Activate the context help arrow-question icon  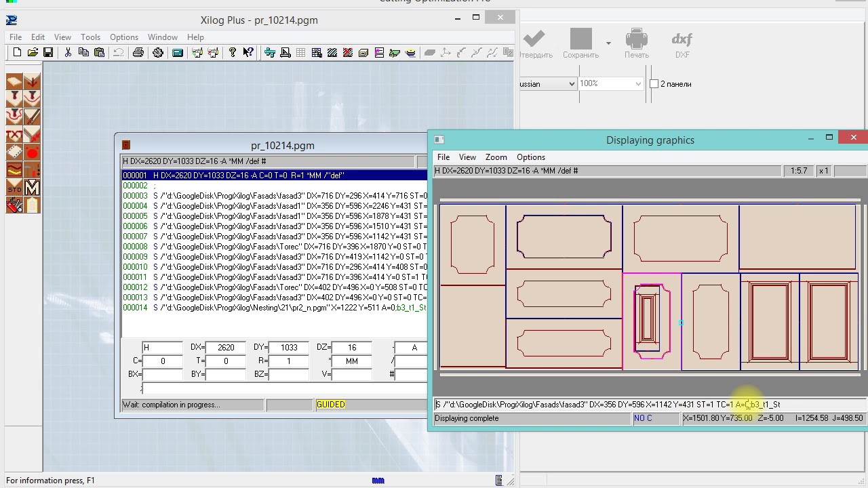(248, 52)
